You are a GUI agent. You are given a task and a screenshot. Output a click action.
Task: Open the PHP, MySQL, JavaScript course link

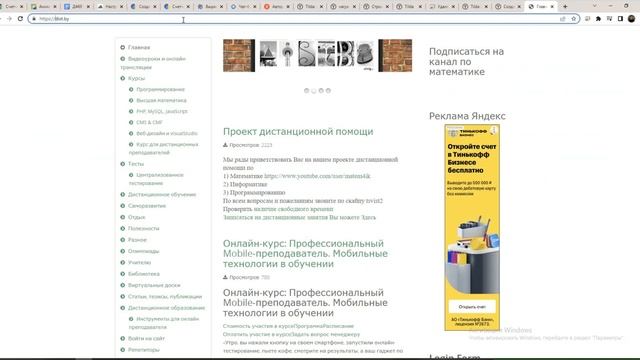[x=162, y=111]
